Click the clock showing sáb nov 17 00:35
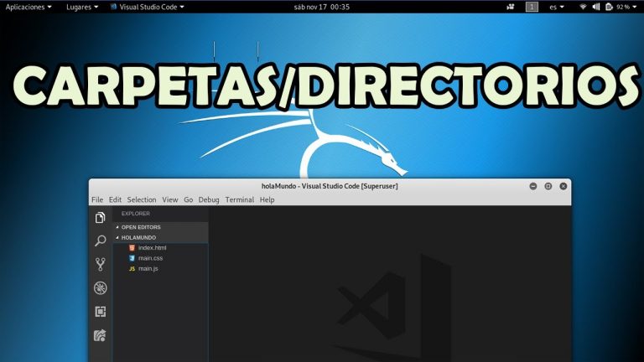The image size is (644, 362). tap(322, 7)
